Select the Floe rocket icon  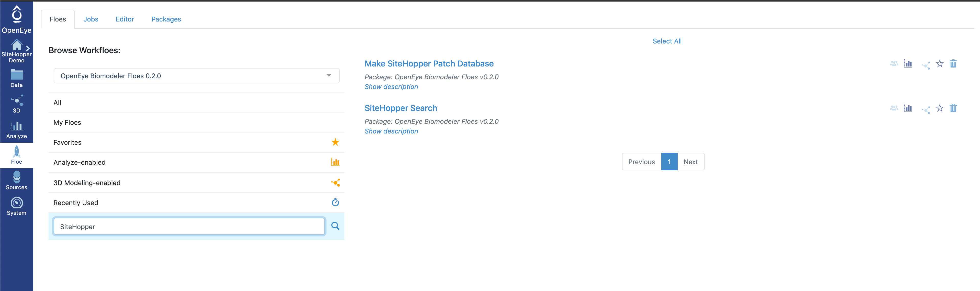tap(17, 151)
